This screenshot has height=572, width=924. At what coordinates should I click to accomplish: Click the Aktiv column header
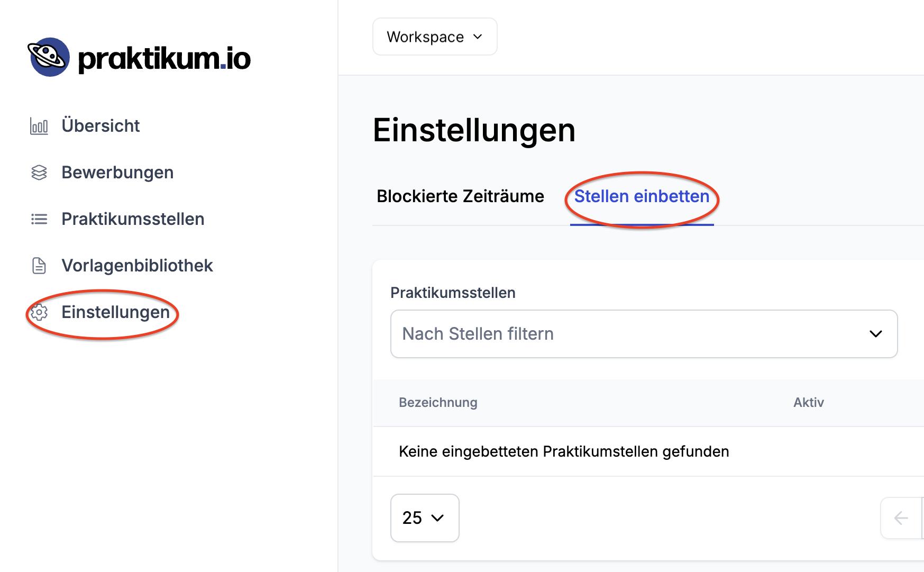click(x=808, y=403)
